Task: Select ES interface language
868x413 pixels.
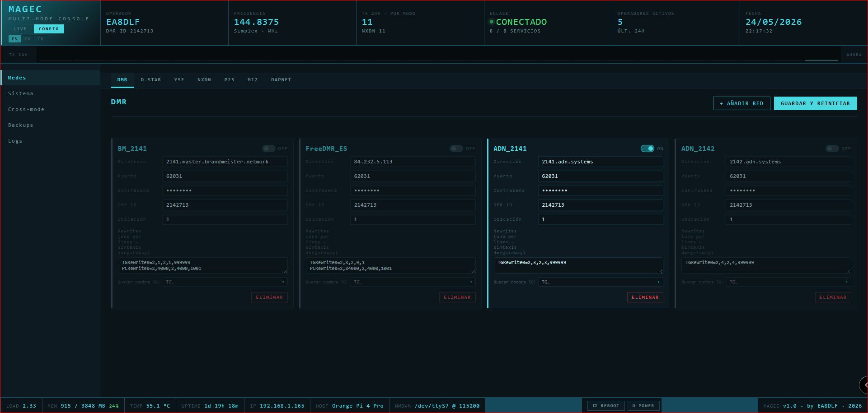Action: pyautogui.click(x=14, y=39)
